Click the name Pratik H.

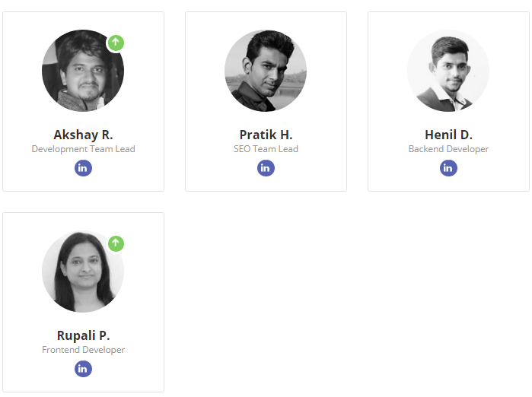266,135
